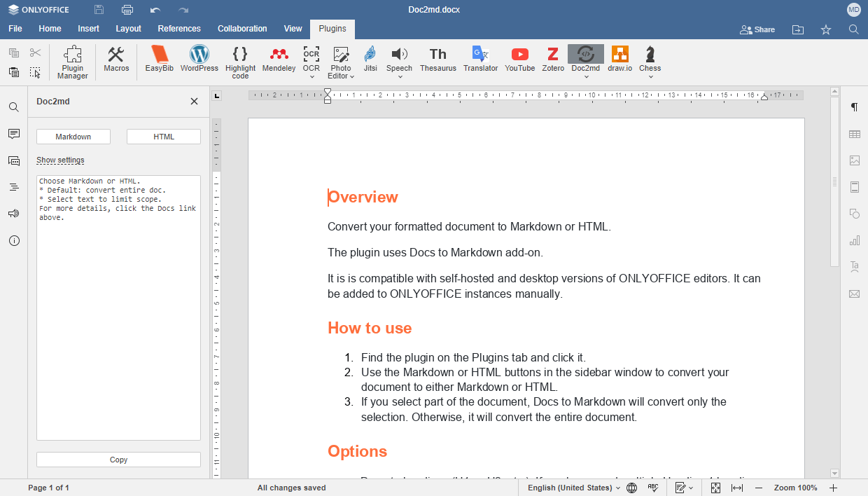The image size is (868, 496).
Task: Set document language with the globe icon
Action: (x=632, y=488)
